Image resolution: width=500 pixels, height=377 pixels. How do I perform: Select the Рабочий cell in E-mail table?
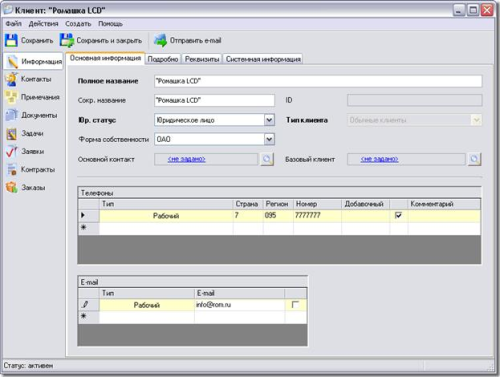click(147, 305)
